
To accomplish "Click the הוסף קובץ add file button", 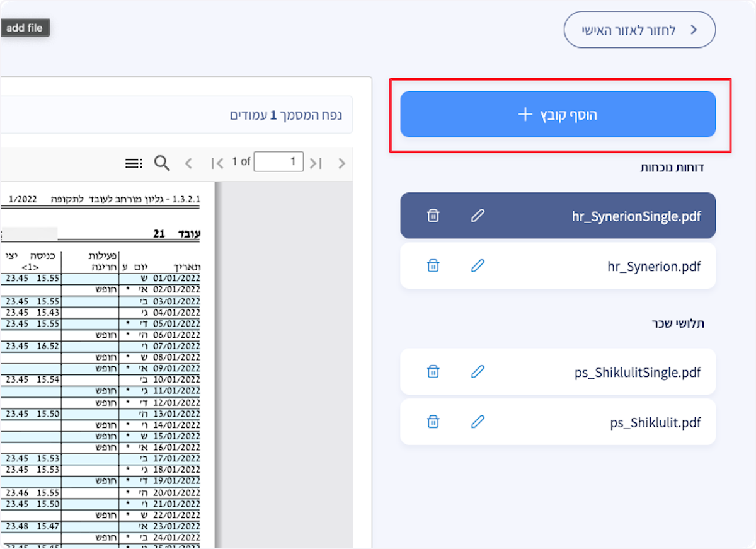I will tap(558, 114).
